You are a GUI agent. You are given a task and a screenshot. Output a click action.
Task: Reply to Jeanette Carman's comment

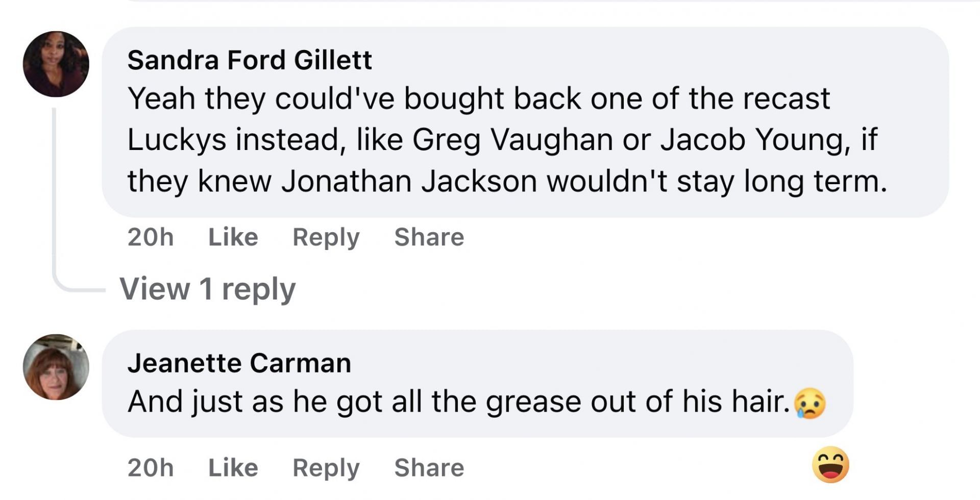click(326, 468)
